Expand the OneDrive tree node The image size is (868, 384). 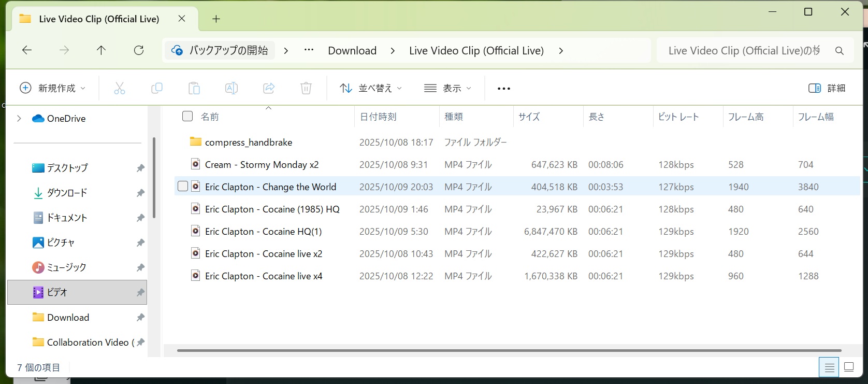click(19, 119)
